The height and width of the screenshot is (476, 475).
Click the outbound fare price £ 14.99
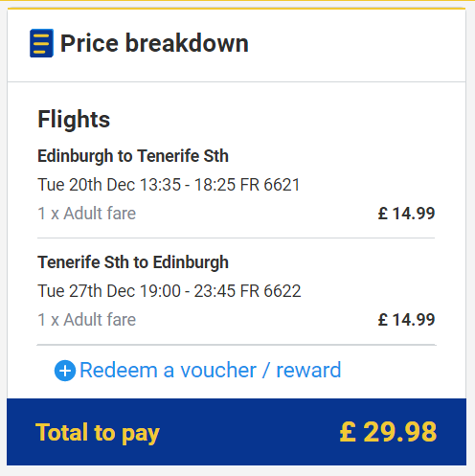pos(406,214)
